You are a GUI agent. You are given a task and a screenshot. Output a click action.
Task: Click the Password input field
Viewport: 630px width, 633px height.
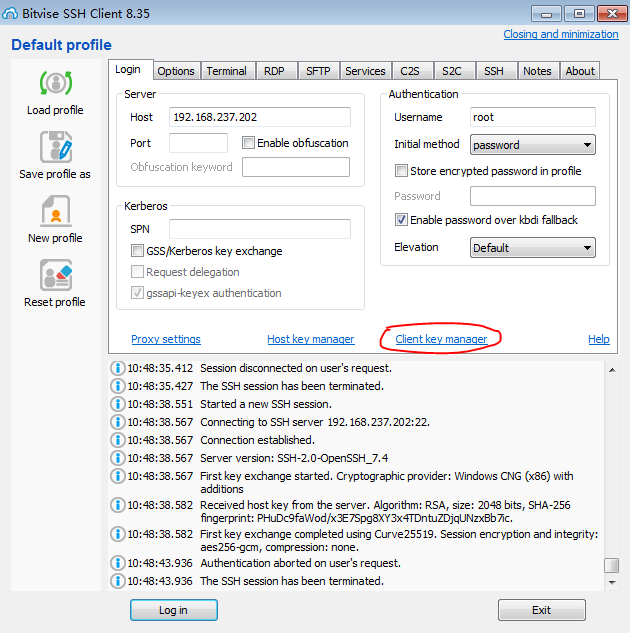(x=532, y=196)
